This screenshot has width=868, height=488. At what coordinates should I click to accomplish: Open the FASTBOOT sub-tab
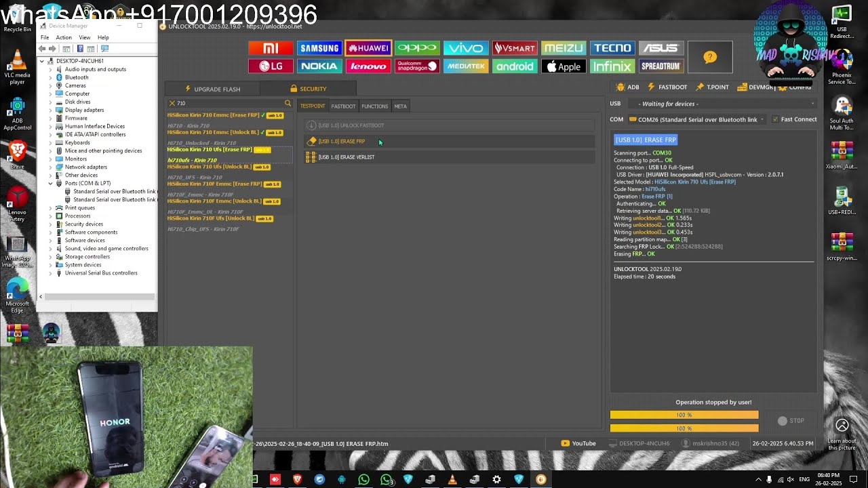point(343,106)
